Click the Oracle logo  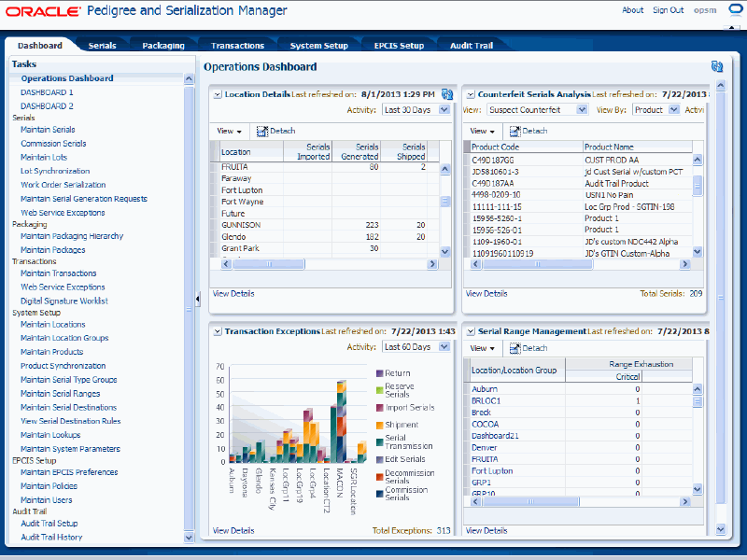click(x=43, y=11)
